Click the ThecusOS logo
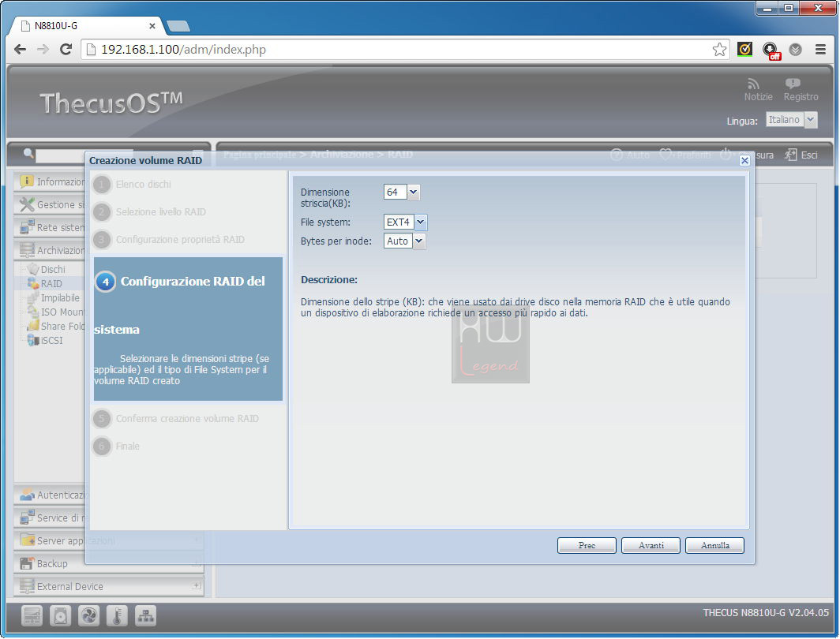 (x=111, y=103)
